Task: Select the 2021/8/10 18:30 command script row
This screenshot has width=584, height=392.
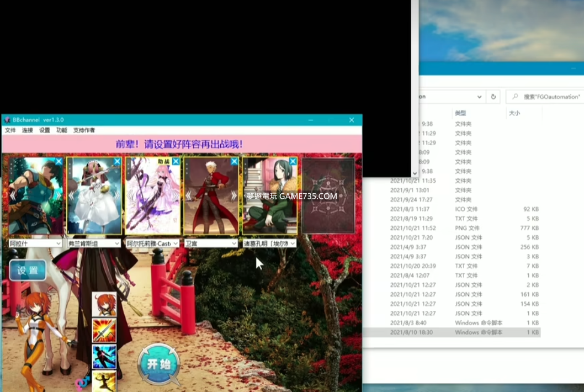Action: click(x=452, y=332)
